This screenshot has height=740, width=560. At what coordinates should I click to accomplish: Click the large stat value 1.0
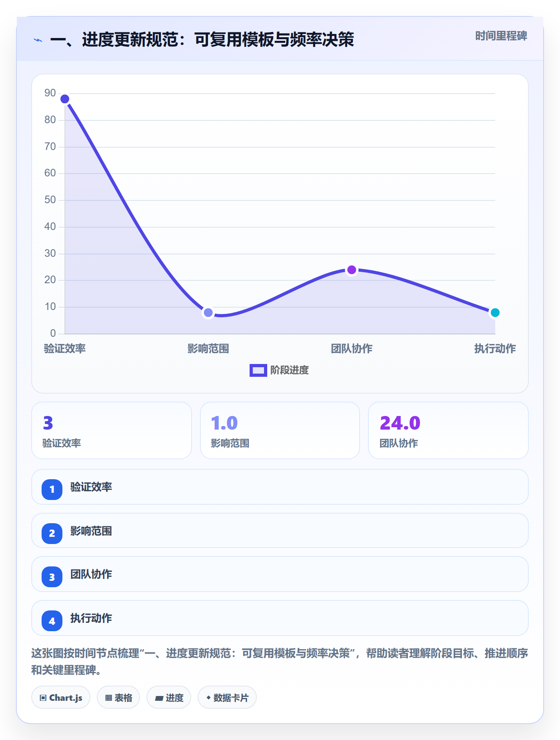(x=224, y=423)
